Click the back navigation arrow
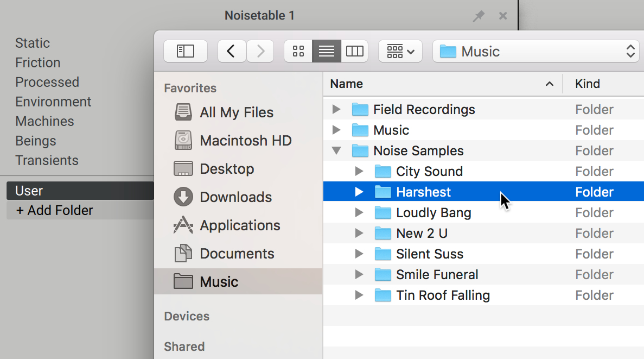The width and height of the screenshot is (644, 359). click(232, 51)
